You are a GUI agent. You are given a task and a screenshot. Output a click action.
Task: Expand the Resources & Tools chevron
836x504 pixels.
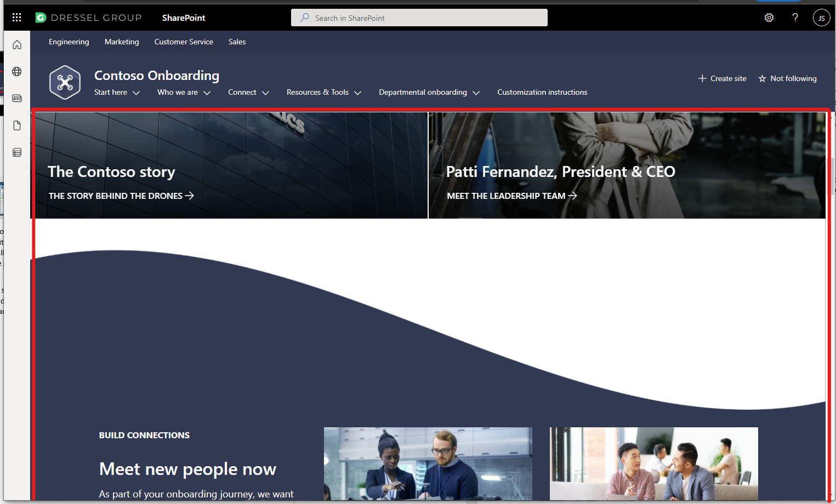click(x=358, y=93)
